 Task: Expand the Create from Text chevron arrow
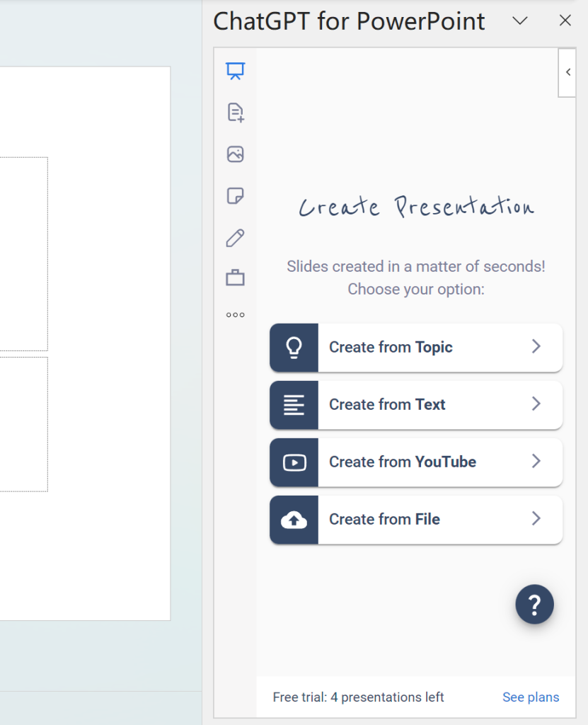pos(536,404)
